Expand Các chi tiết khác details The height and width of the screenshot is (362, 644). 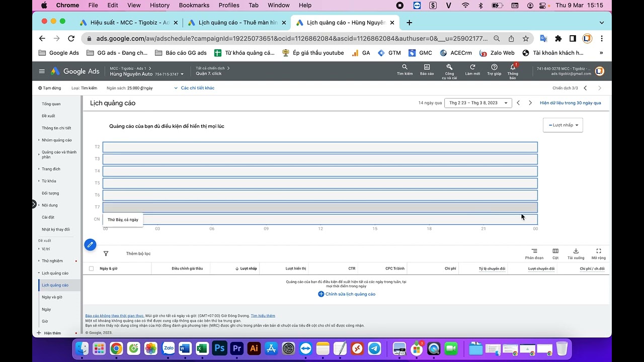(194, 88)
